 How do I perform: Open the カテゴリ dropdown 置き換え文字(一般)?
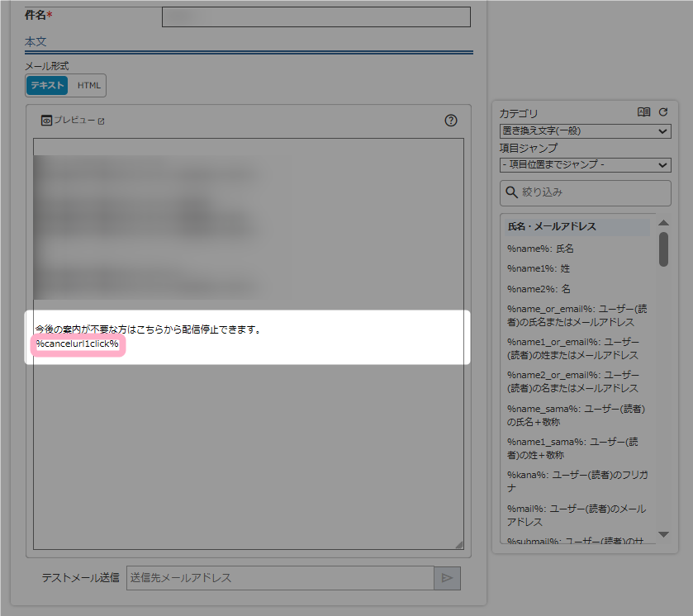coord(585,130)
